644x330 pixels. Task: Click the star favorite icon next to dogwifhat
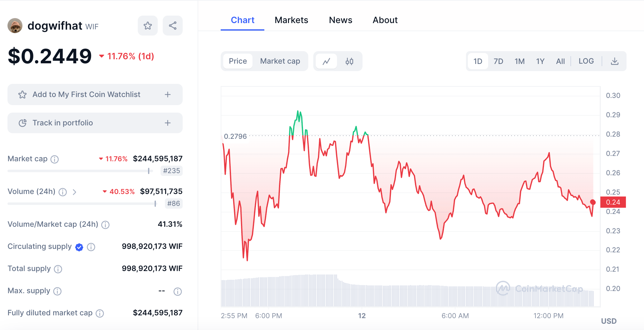point(148,26)
